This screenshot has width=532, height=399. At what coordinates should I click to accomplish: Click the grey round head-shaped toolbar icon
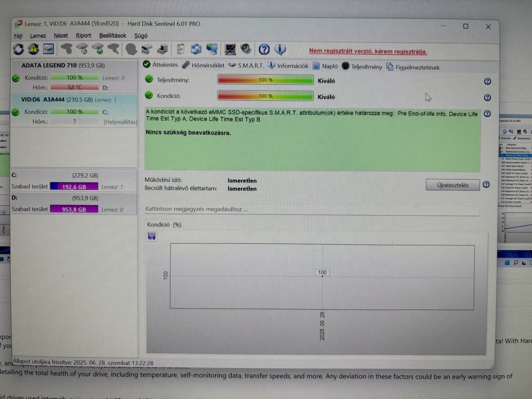[x=131, y=49]
